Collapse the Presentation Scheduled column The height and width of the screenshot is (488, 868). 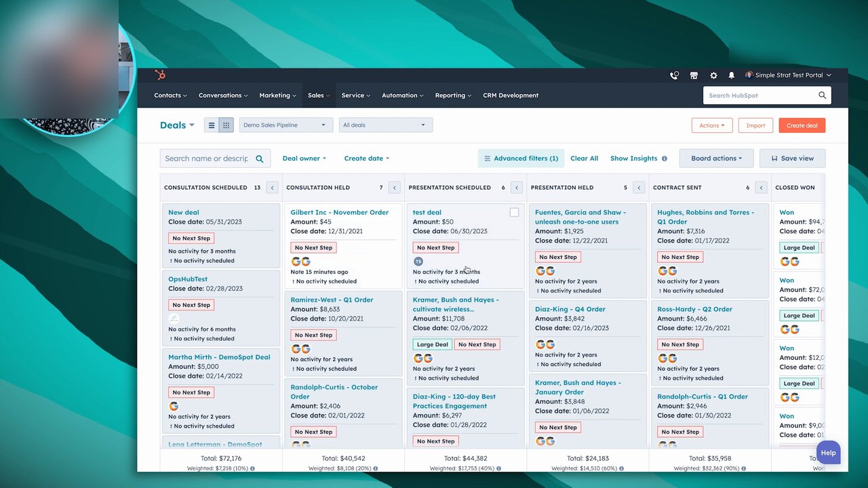coord(516,188)
